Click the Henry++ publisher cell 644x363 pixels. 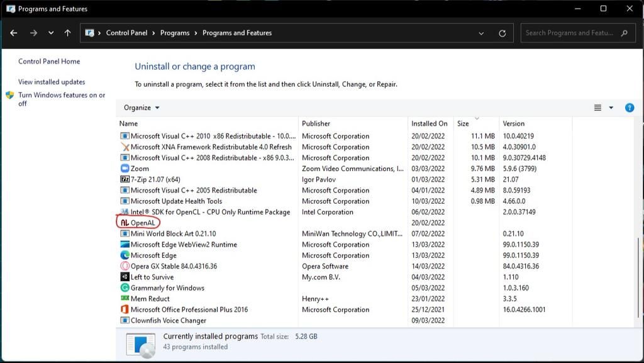coord(315,299)
